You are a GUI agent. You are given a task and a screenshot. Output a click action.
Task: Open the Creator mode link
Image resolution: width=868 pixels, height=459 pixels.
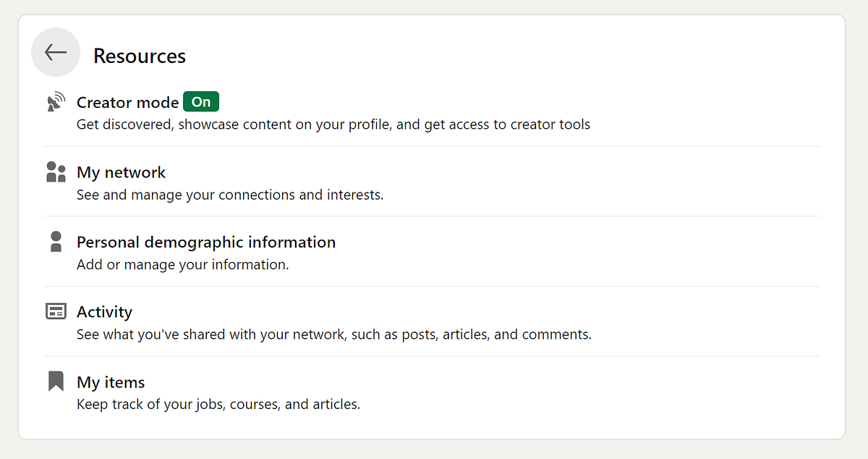[x=127, y=102]
